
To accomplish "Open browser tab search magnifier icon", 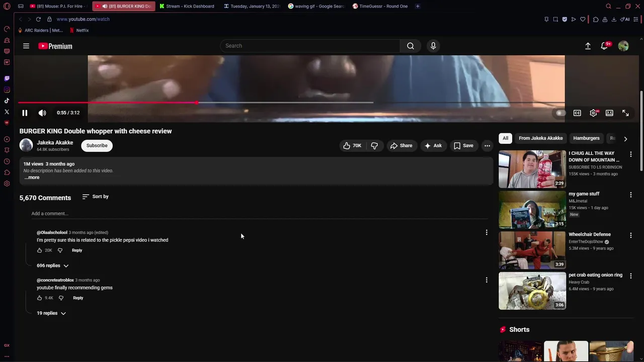I will click(608, 6).
